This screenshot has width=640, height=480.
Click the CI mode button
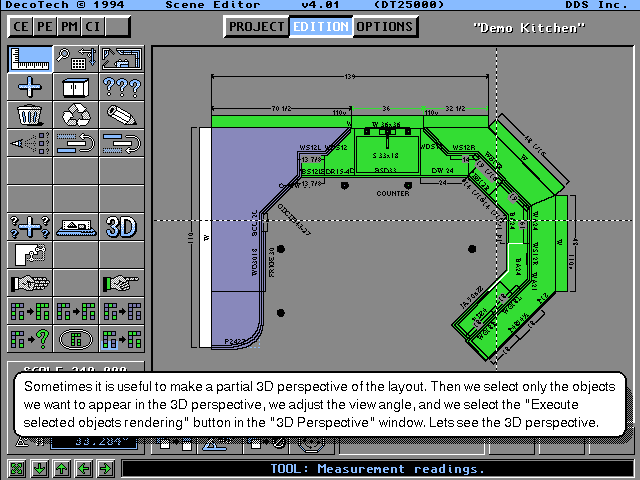93,27
